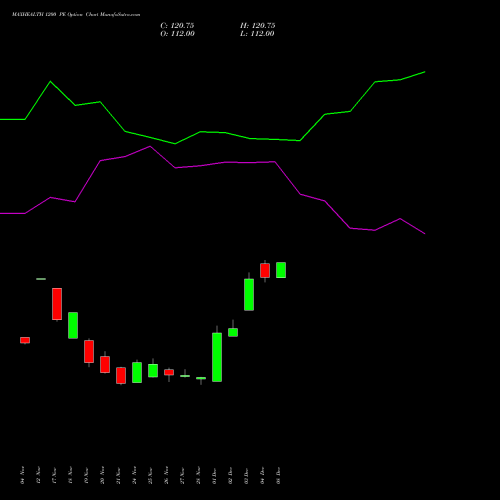Click the tall red candle above 17 Nov

(57, 304)
